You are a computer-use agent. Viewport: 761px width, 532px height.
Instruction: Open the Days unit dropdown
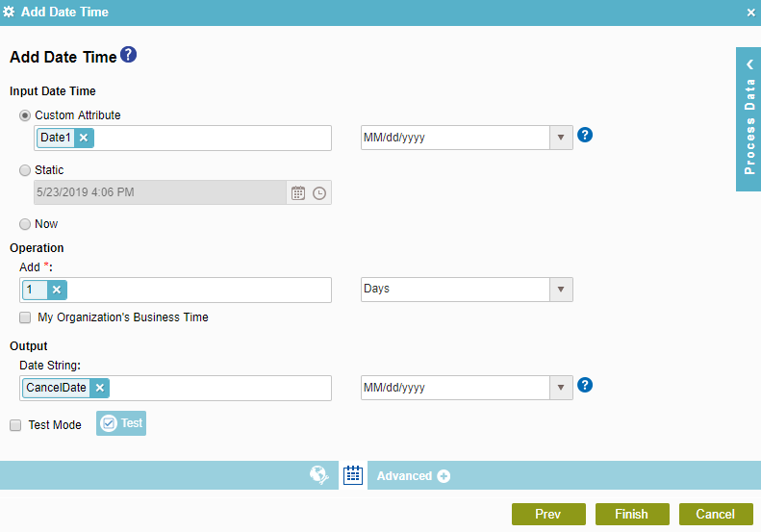562,290
